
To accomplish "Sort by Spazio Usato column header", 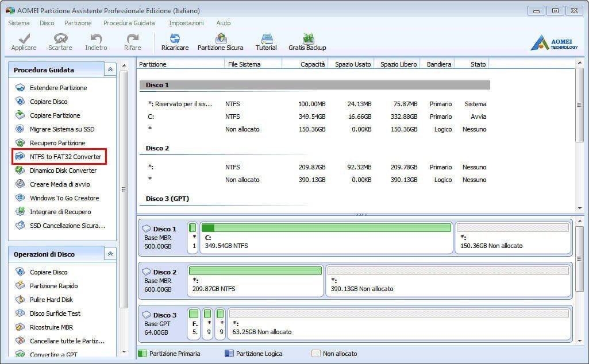I will pyautogui.click(x=352, y=64).
